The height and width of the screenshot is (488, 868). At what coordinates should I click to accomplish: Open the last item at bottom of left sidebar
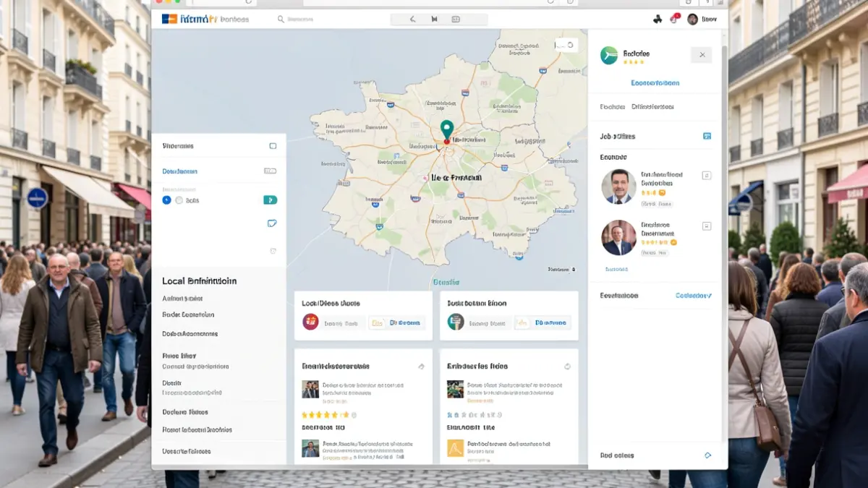tap(186, 451)
